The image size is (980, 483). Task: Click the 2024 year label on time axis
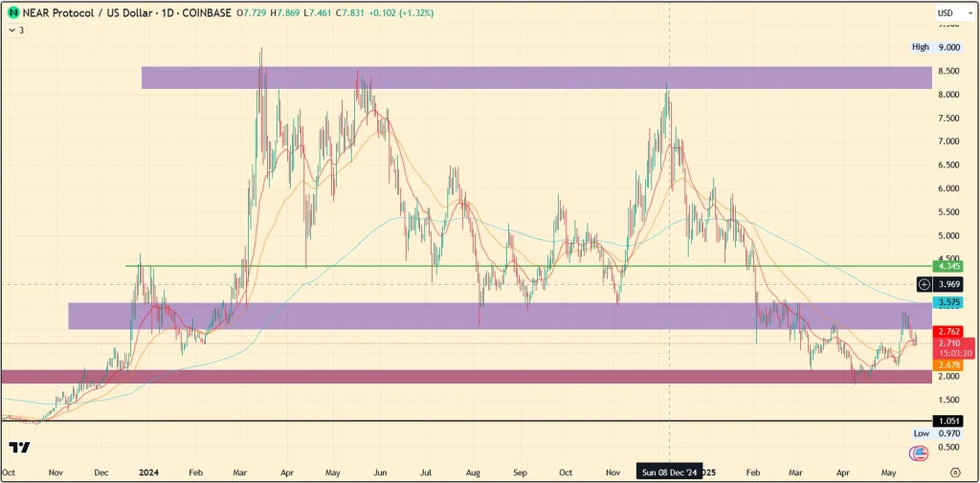[x=148, y=472]
